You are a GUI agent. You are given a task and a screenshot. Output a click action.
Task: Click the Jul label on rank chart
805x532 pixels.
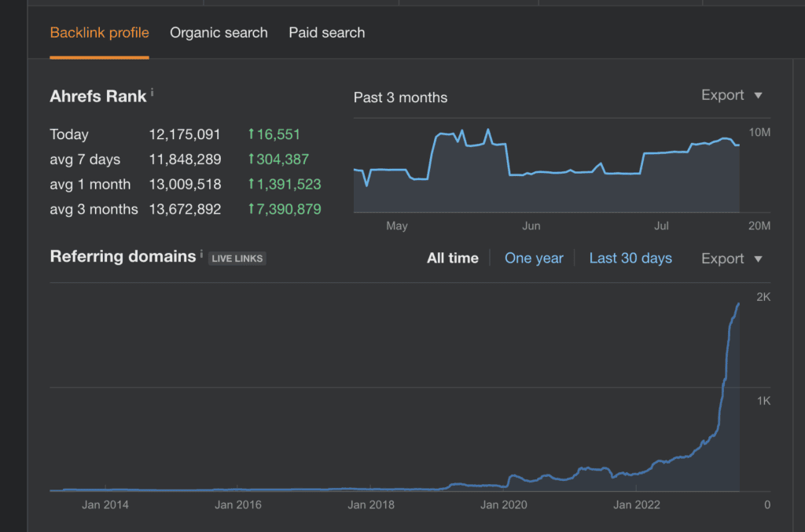click(661, 226)
